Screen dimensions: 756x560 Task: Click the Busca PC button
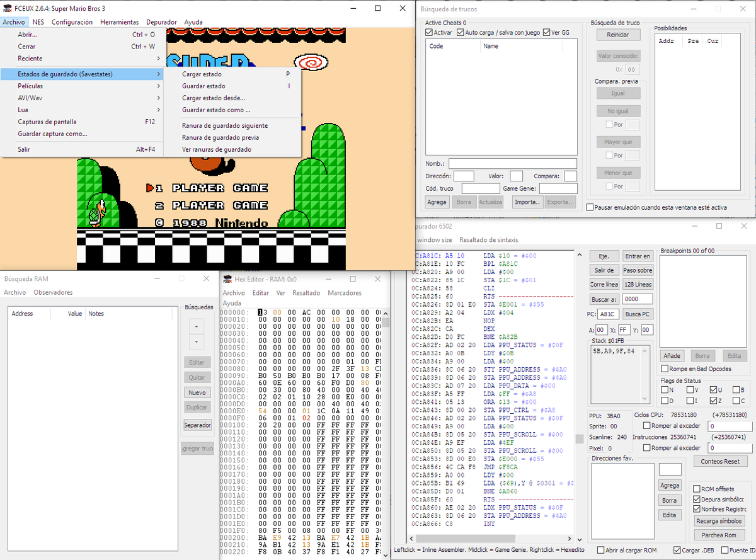[x=638, y=314]
